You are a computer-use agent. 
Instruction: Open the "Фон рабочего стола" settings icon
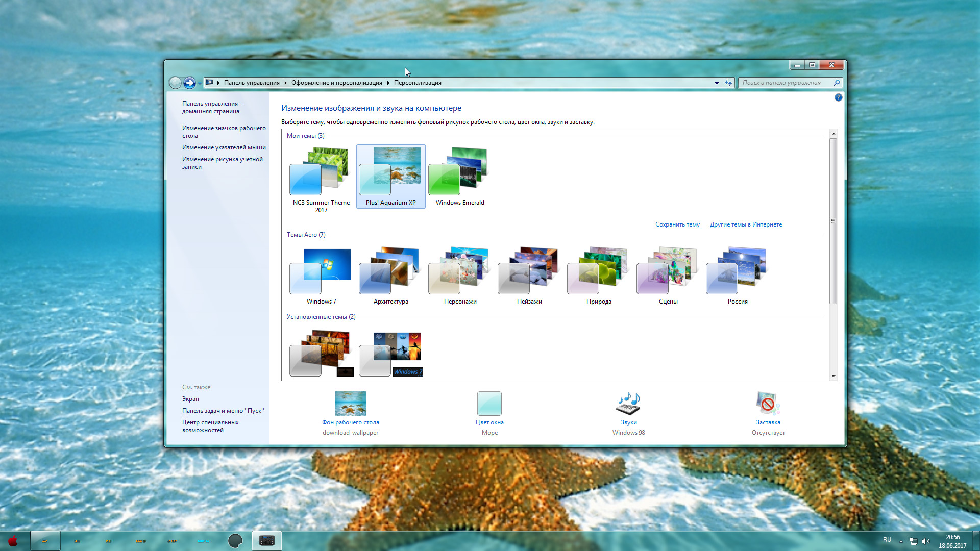[x=350, y=404]
